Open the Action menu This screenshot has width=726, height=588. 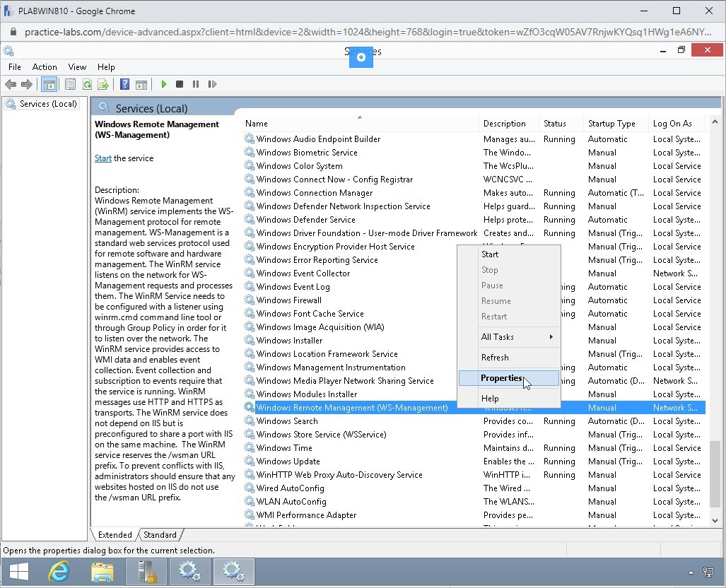click(x=45, y=67)
